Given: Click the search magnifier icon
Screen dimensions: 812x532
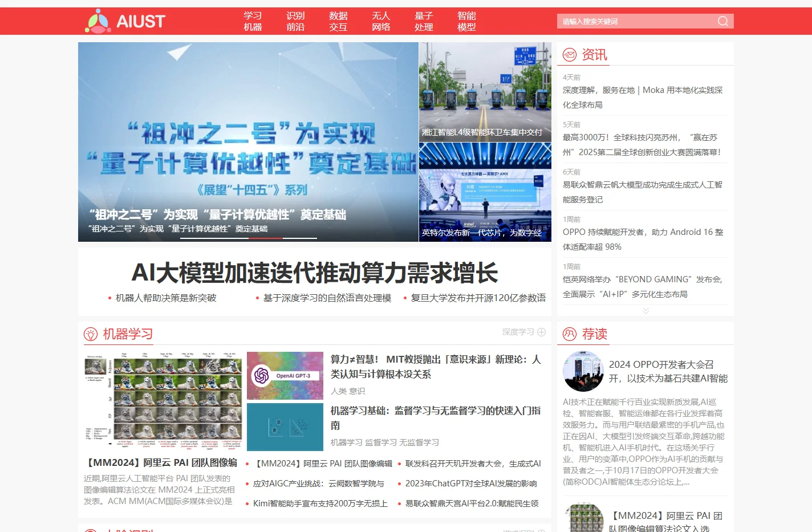Looking at the screenshot, I should click(x=723, y=21).
